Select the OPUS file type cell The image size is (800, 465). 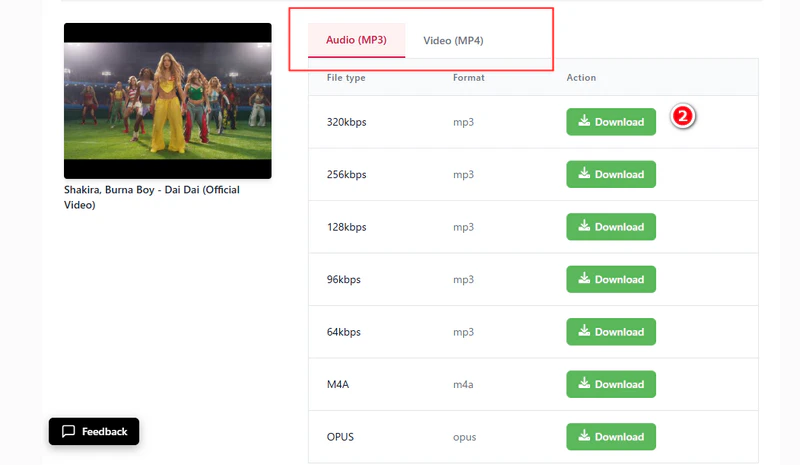(340, 437)
